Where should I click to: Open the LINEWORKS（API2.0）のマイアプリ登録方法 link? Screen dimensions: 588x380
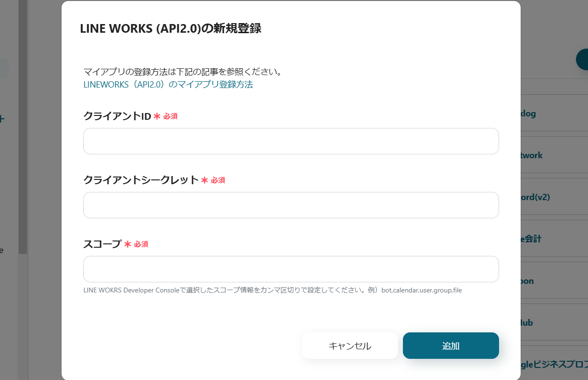[168, 85]
